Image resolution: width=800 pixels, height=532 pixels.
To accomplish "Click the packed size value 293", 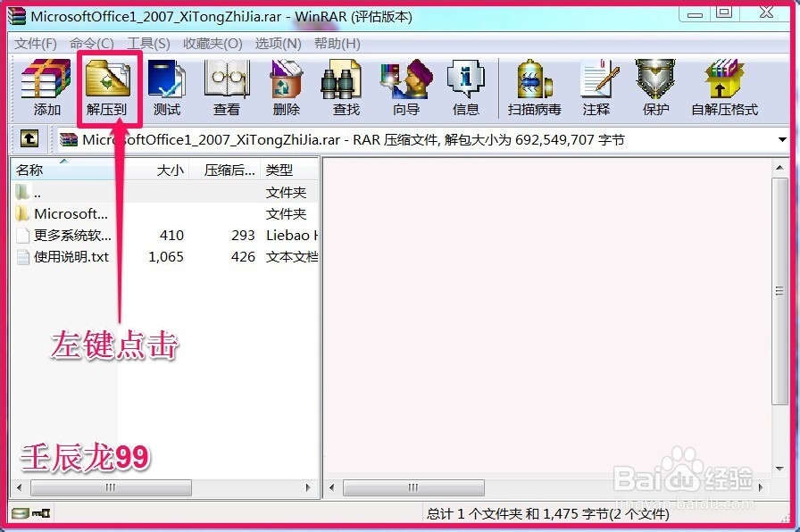I will pyautogui.click(x=243, y=235).
